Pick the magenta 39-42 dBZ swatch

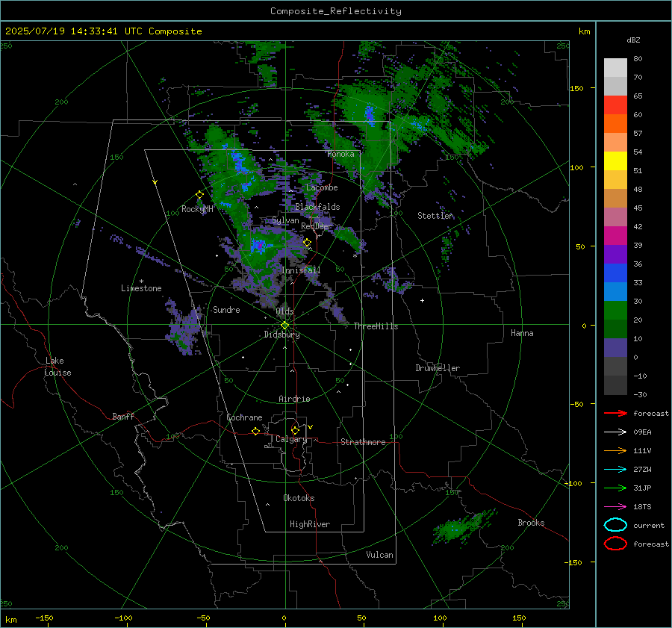pos(615,236)
